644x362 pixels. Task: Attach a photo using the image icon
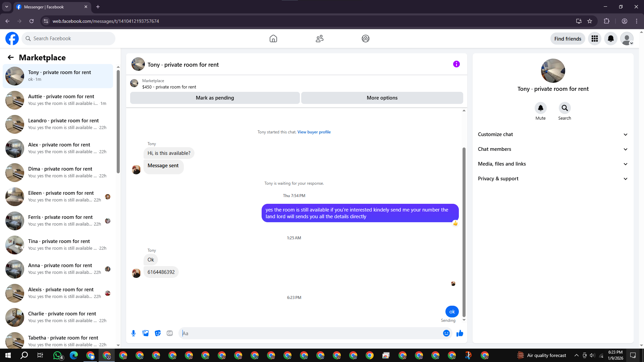[146, 333]
